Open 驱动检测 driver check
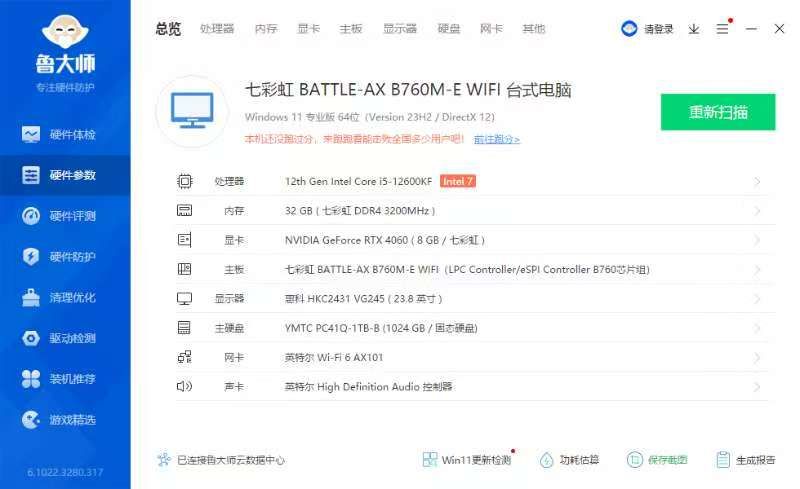Image resolution: width=800 pixels, height=489 pixels. tap(64, 338)
